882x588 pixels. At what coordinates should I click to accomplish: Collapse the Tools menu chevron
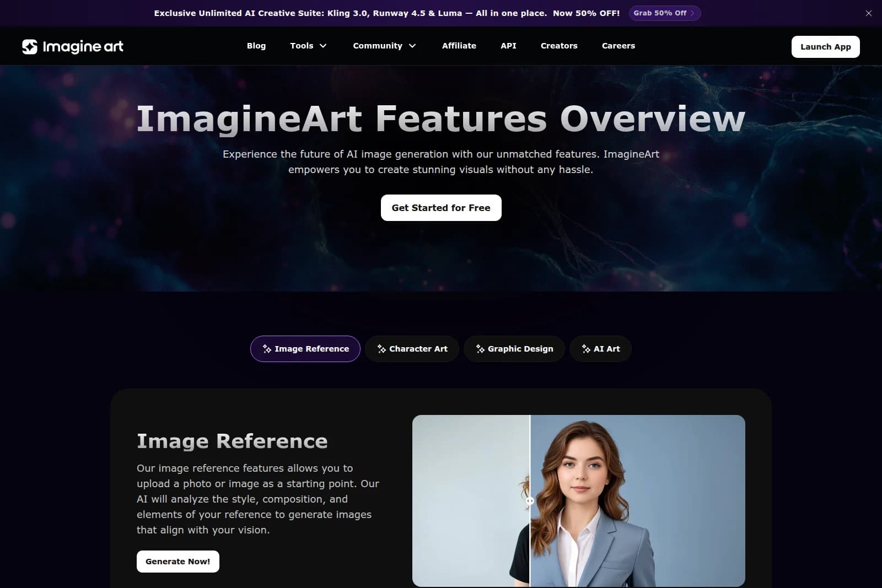324,46
